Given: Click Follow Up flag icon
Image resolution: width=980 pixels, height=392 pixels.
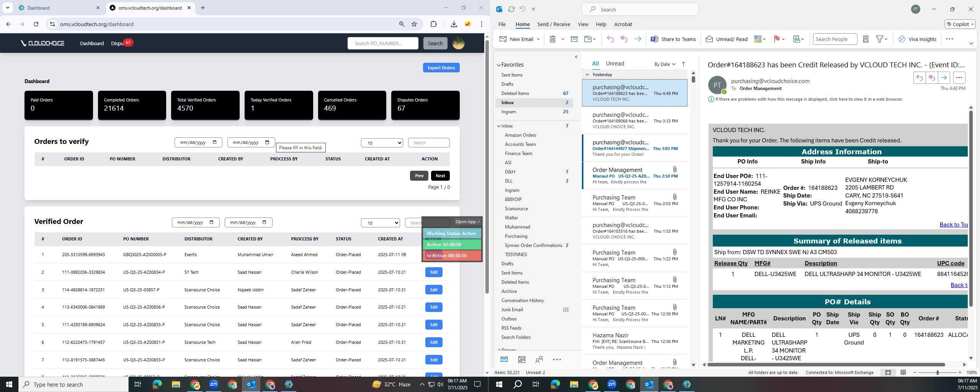Looking at the screenshot, I should coord(777,39).
